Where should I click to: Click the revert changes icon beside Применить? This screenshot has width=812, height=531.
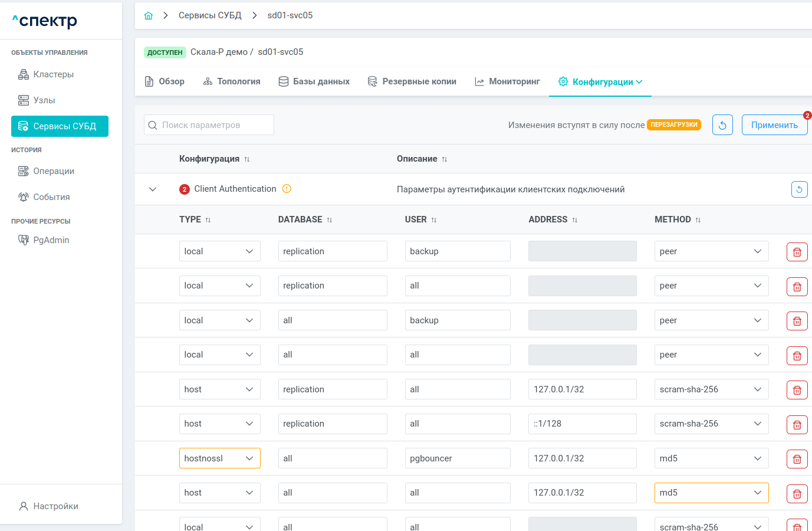click(722, 125)
